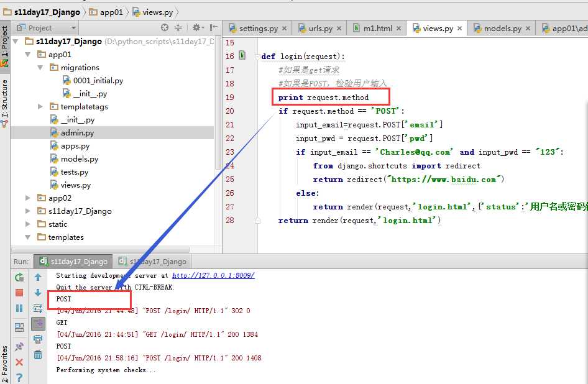588x384 pixels.
Task: Open the server link http://127.0.0.1:8009/
Action: point(213,275)
